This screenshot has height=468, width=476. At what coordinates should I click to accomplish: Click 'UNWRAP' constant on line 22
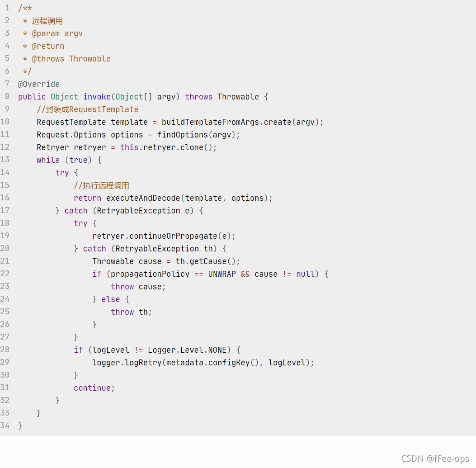point(222,274)
